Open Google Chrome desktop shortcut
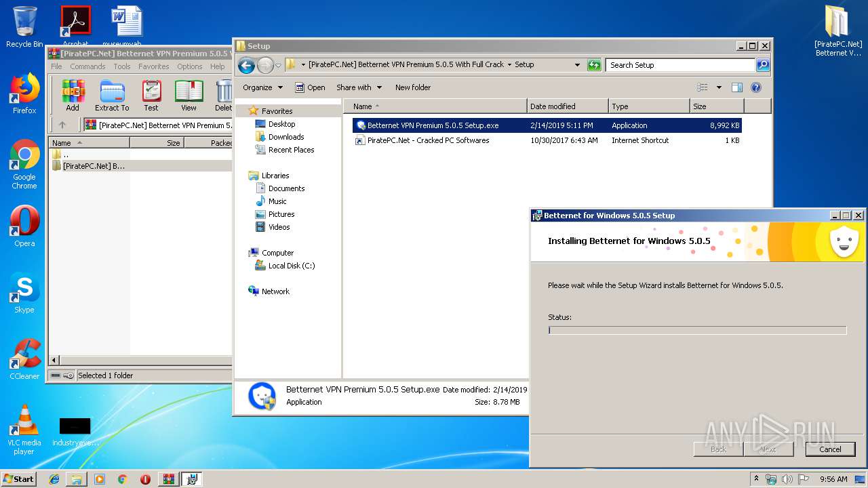This screenshot has height=488, width=868. click(x=24, y=164)
